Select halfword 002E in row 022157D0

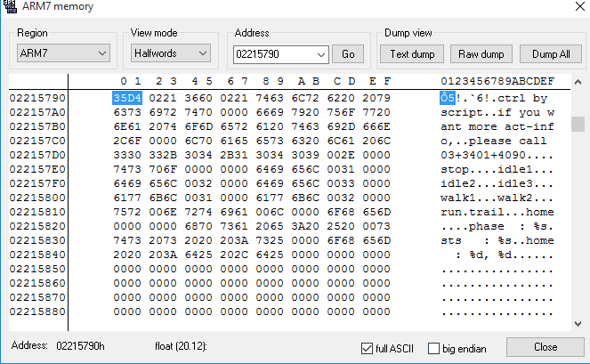pyautogui.click(x=341, y=155)
